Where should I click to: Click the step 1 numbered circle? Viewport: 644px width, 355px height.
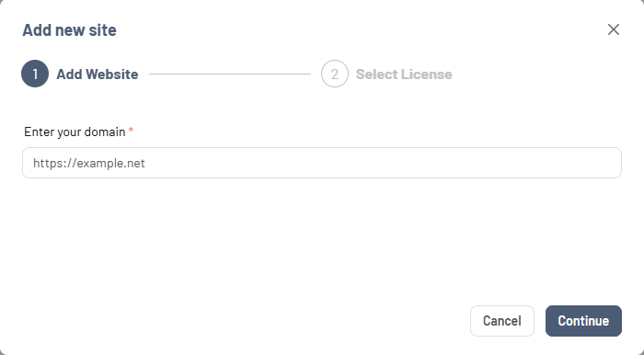(35, 74)
